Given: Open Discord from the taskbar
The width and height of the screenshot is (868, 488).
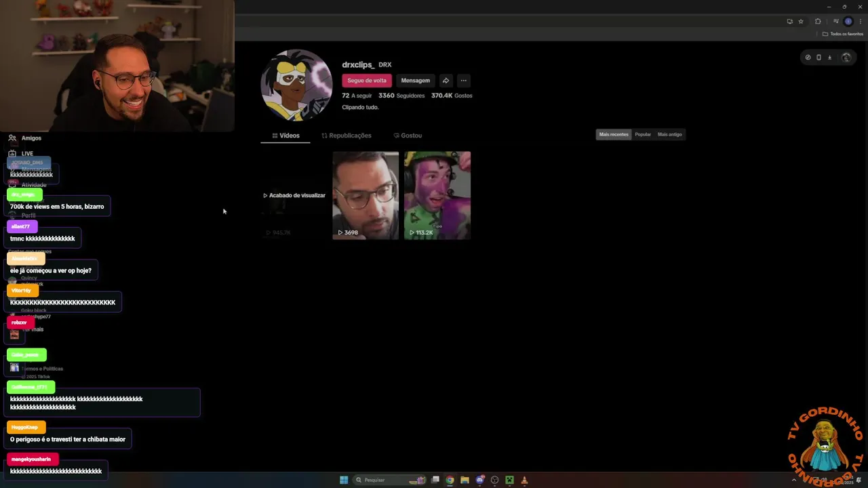Looking at the screenshot, I should point(480,480).
